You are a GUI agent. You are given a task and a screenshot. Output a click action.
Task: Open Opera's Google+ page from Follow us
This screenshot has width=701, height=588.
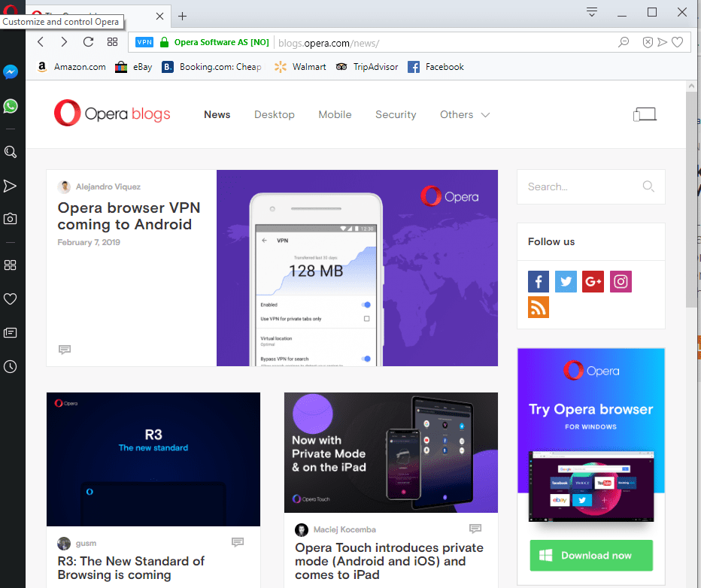593,281
